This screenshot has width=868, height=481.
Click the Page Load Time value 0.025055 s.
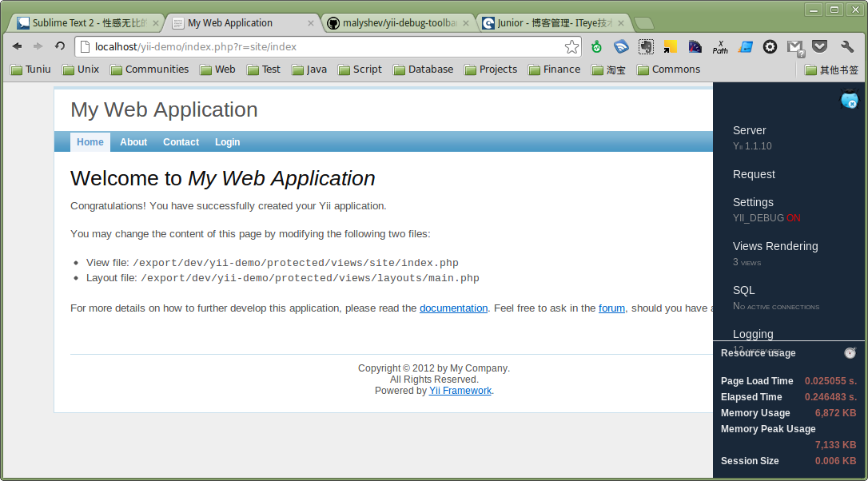(830, 381)
